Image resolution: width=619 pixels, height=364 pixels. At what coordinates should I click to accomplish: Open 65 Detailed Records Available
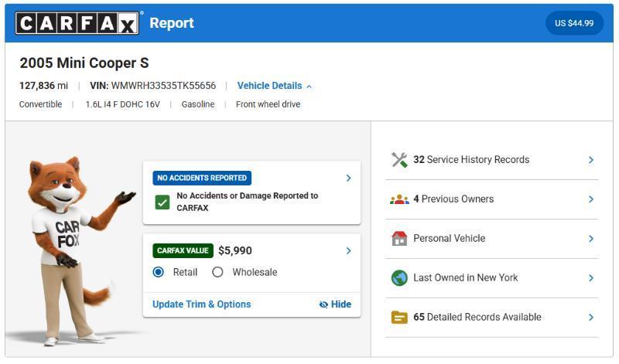click(x=491, y=317)
